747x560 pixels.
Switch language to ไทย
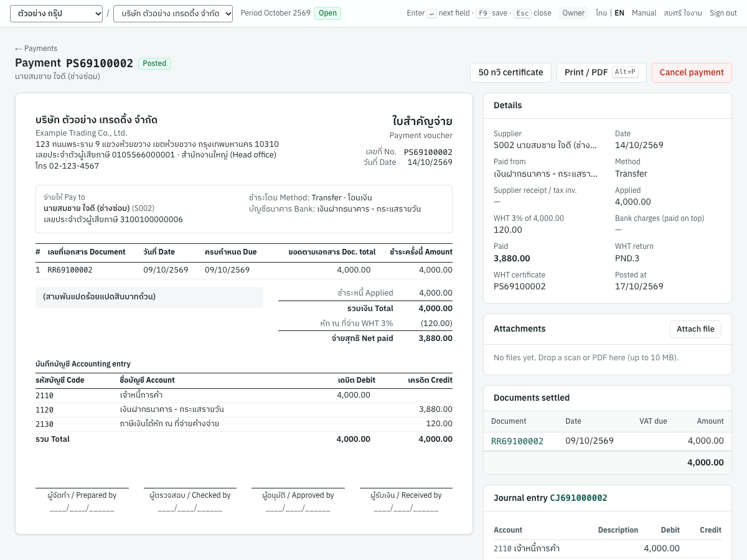point(601,13)
